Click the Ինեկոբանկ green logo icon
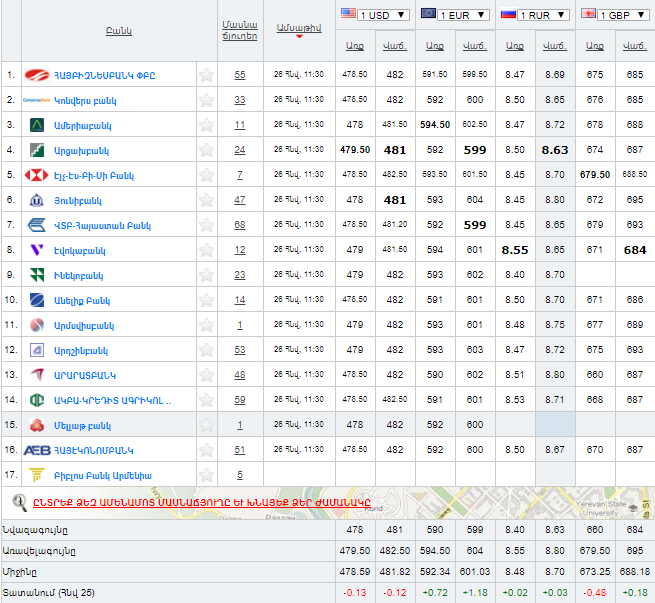The height and width of the screenshot is (603, 655). tap(37, 275)
